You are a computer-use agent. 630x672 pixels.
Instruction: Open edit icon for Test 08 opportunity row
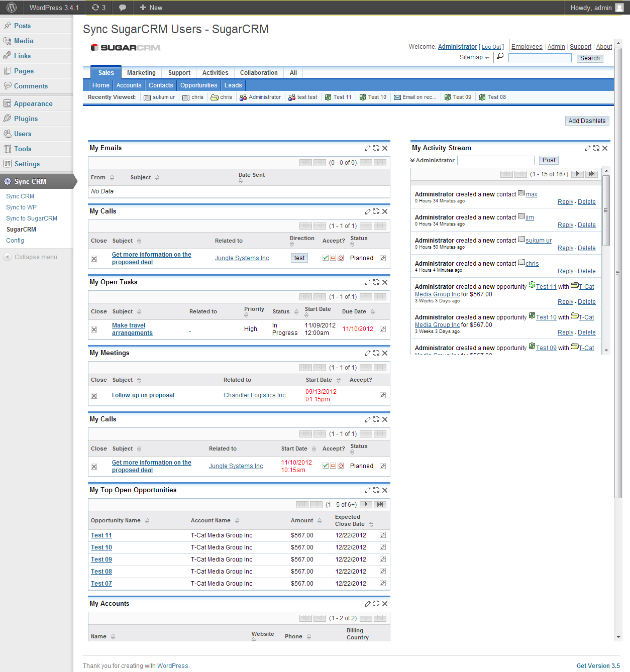click(x=383, y=572)
